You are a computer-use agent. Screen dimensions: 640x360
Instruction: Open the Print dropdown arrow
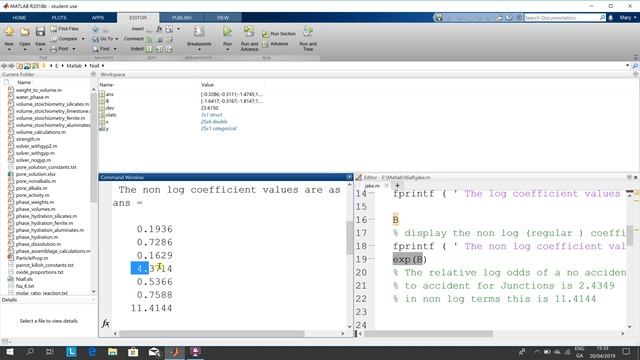click(73, 49)
